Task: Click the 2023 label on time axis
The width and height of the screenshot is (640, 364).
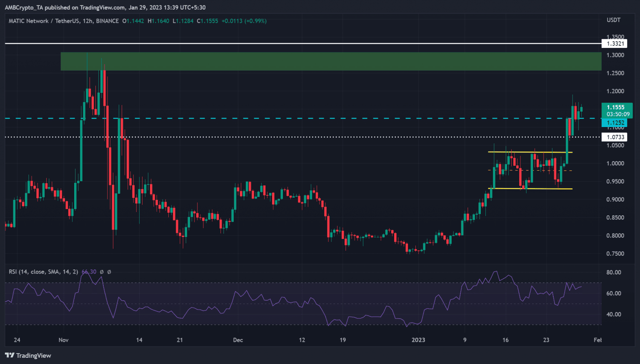Action: tap(418, 340)
